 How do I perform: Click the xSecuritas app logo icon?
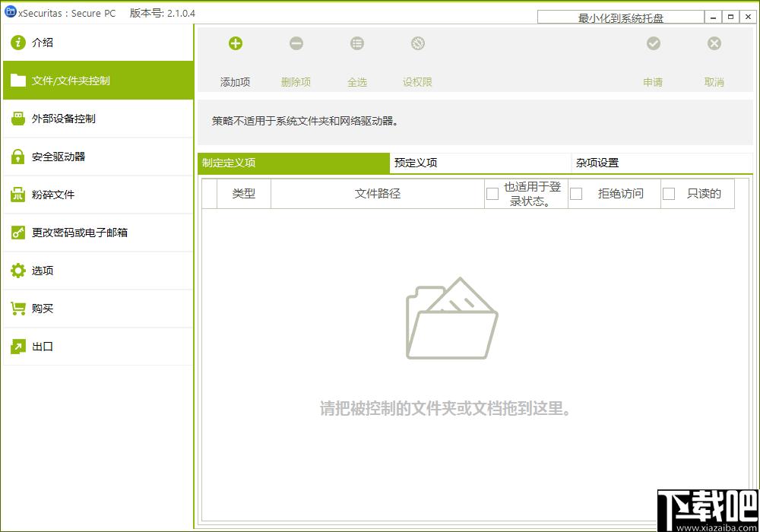(x=10, y=11)
